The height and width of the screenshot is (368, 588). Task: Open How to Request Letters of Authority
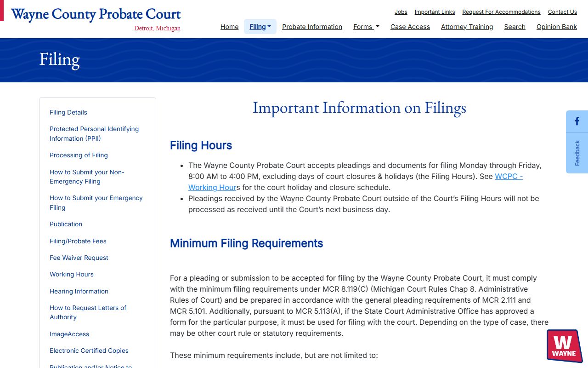[88, 312]
